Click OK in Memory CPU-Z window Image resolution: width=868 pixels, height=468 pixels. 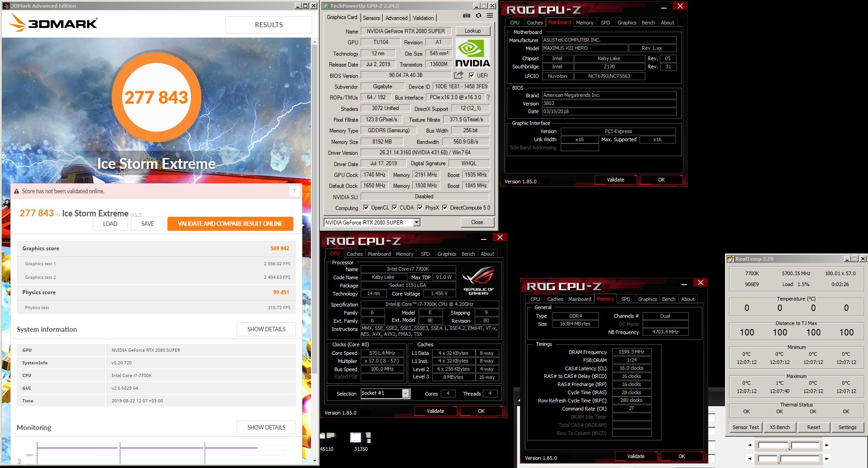click(682, 456)
